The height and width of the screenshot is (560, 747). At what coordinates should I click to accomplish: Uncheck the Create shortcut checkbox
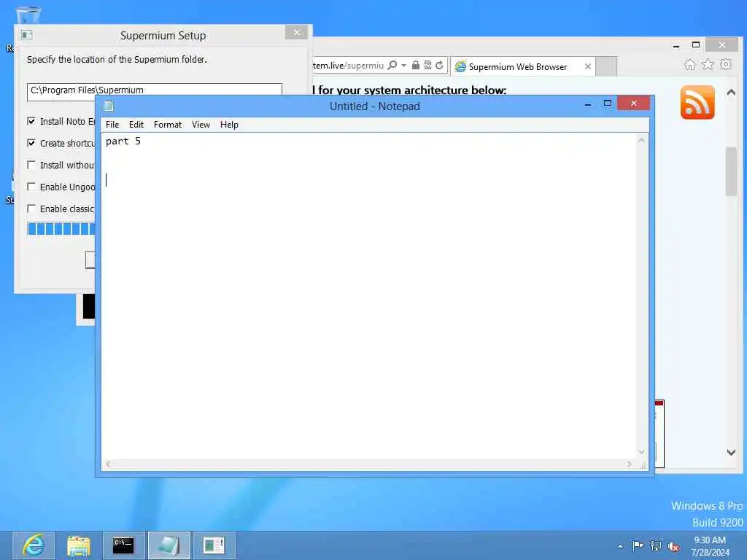coord(31,143)
